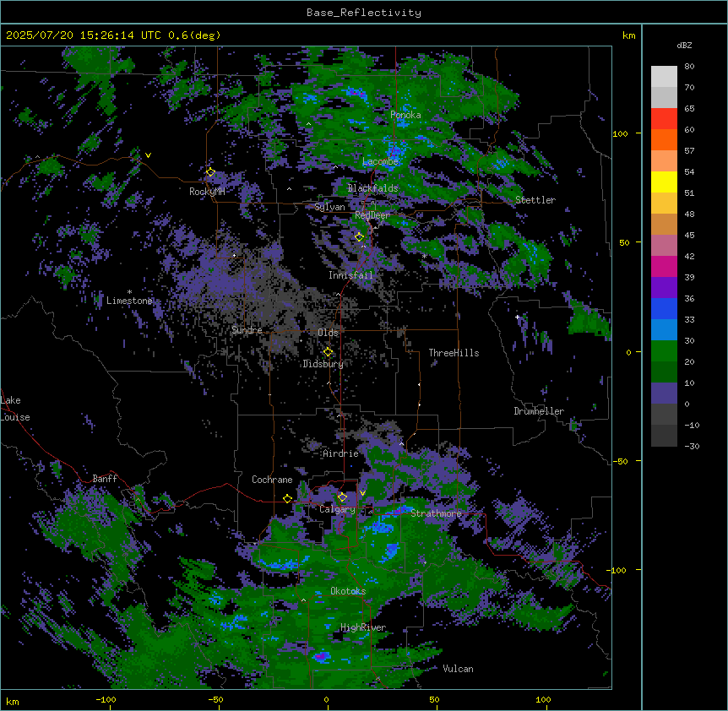This screenshot has height=711, width=728.
Task: Click the Okotoks label
Action: (348, 591)
